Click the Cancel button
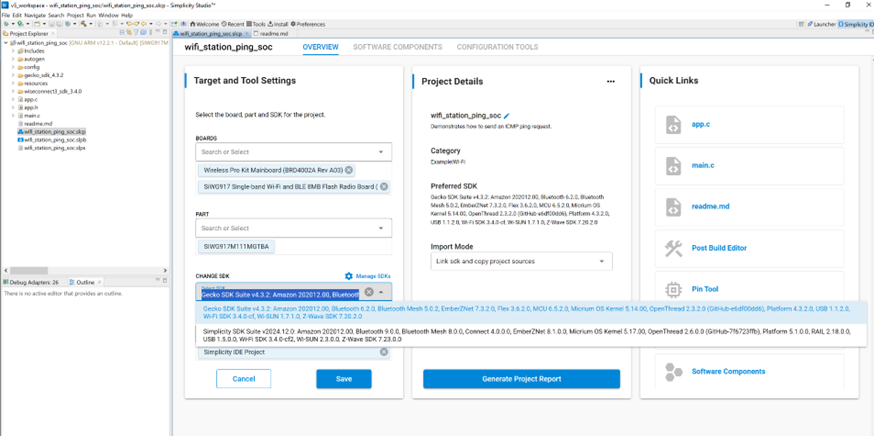Viewport: 874px width, 436px height. click(244, 379)
